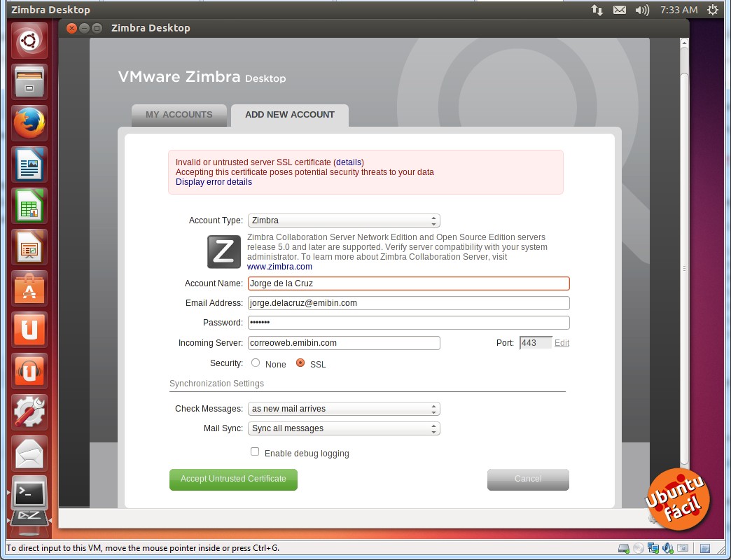Open Ubuntu One launcher icon
Screen dimensions: 731x560
(x=29, y=330)
